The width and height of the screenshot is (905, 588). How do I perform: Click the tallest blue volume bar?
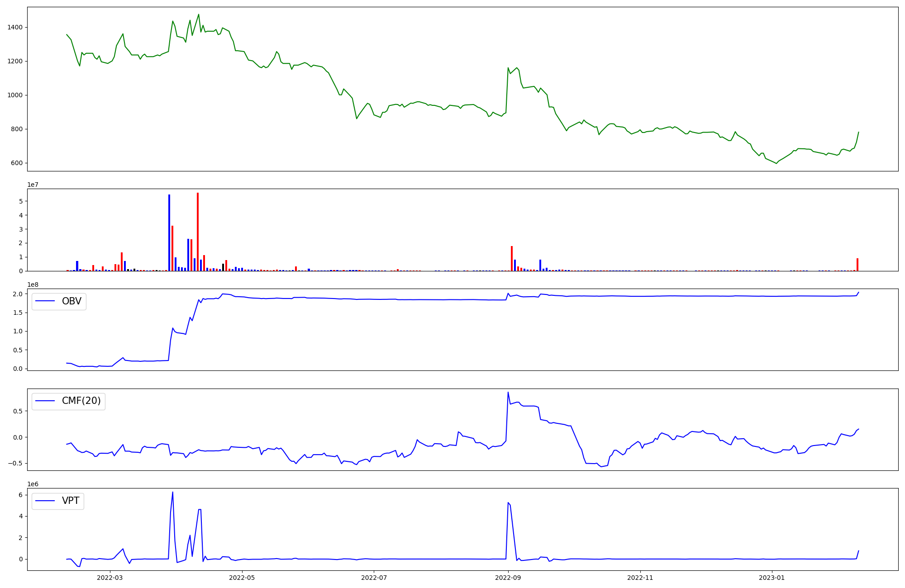(169, 232)
